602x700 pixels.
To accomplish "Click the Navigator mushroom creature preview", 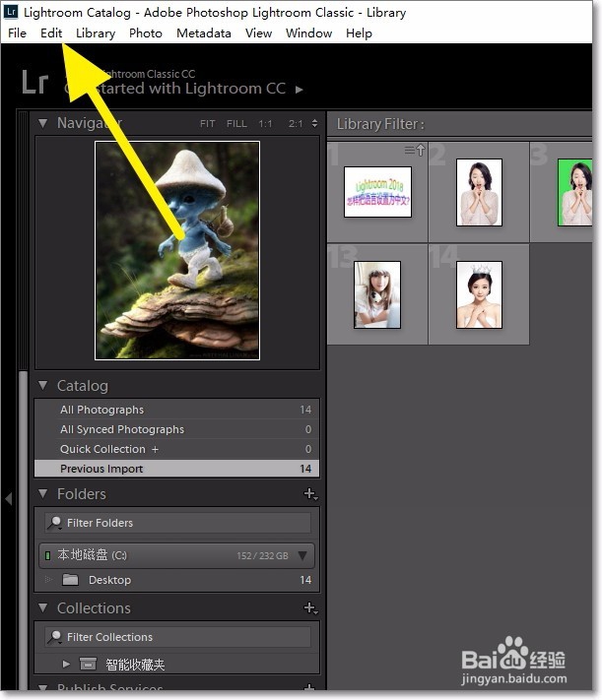I will click(x=177, y=250).
